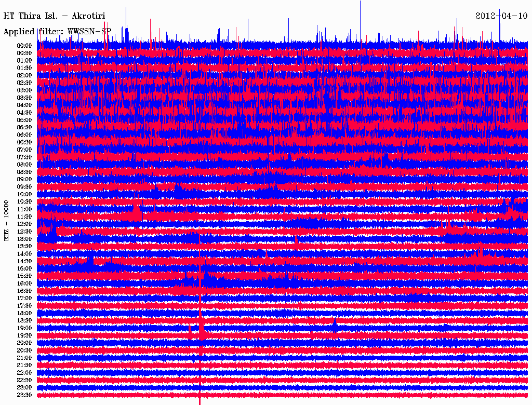
Task: Select the 04:00 time label
Action: [24, 105]
